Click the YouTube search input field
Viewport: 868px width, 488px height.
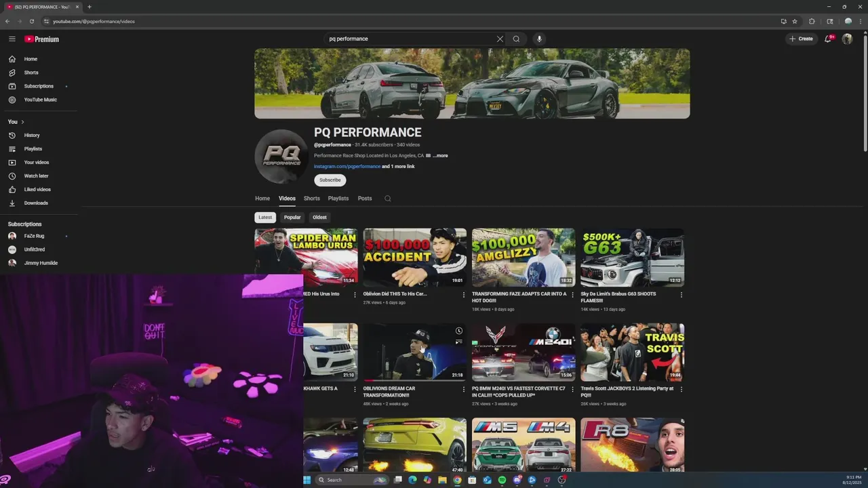[410, 39]
